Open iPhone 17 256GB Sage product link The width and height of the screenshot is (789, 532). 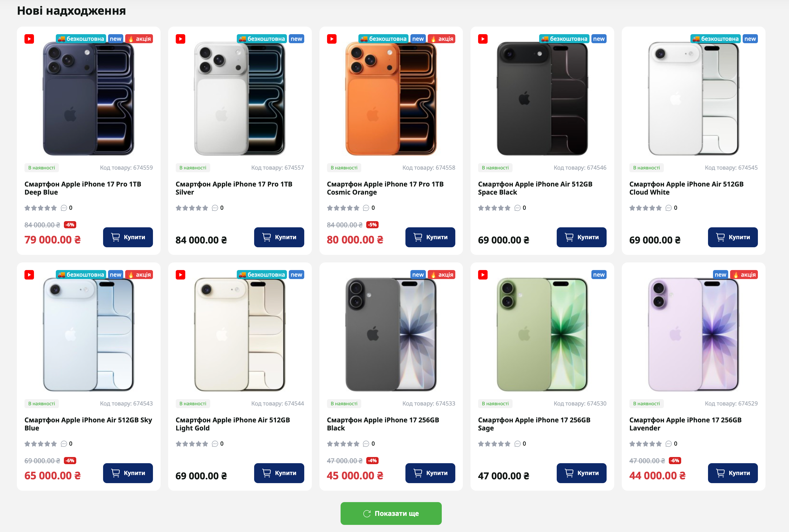pos(534,424)
